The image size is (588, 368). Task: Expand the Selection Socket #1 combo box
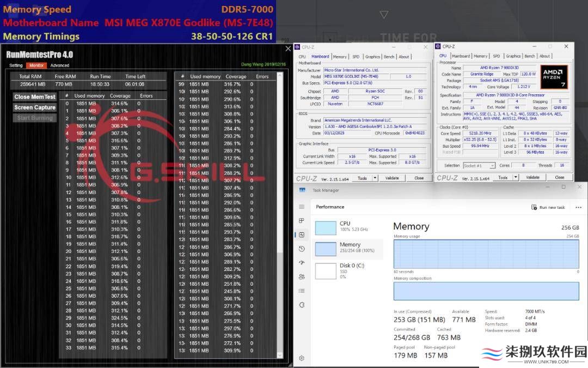click(479, 166)
